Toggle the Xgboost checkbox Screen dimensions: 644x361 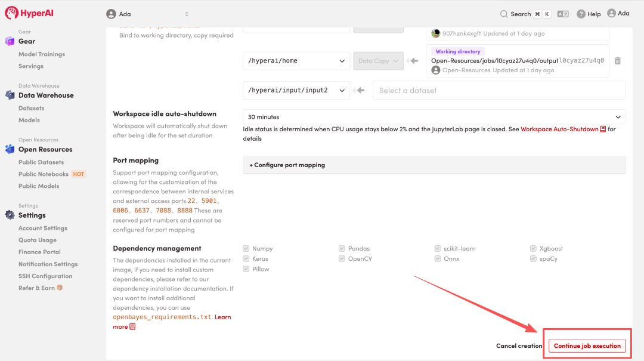tap(533, 248)
